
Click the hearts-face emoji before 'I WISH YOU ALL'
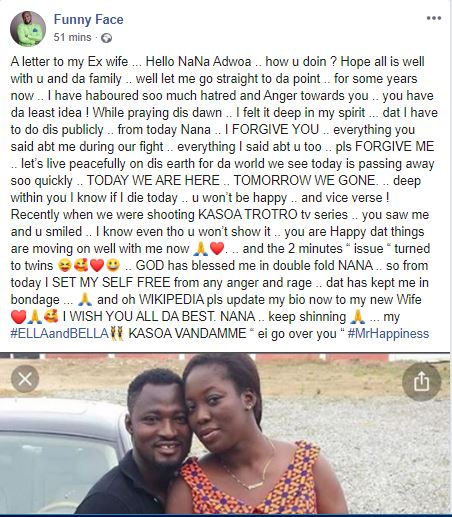point(51,316)
